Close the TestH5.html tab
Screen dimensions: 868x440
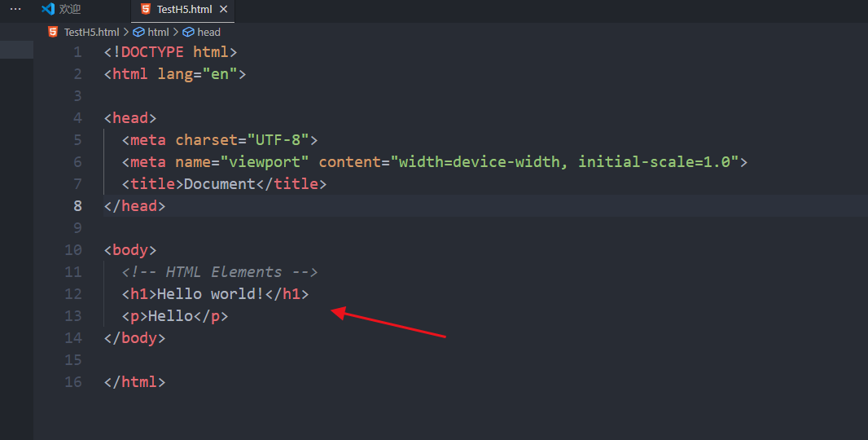(224, 10)
